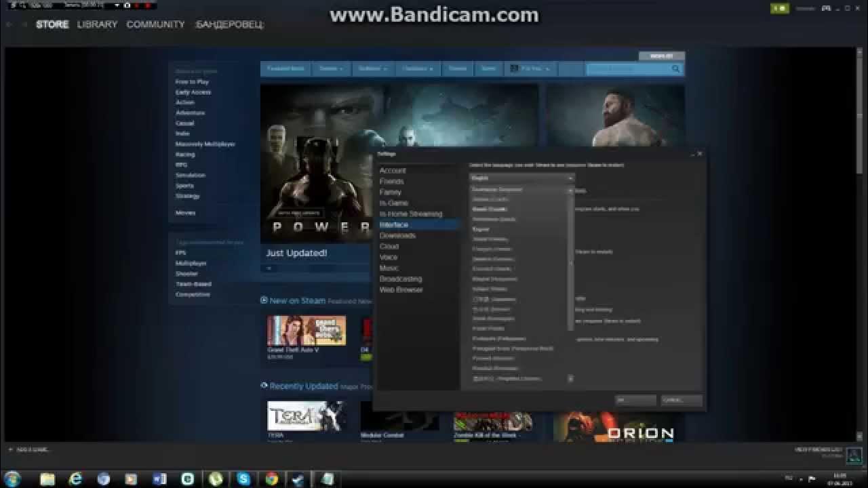Image resolution: width=868 pixels, height=488 pixels.
Task: Select Family in Settings sidebar
Action: pyautogui.click(x=390, y=192)
